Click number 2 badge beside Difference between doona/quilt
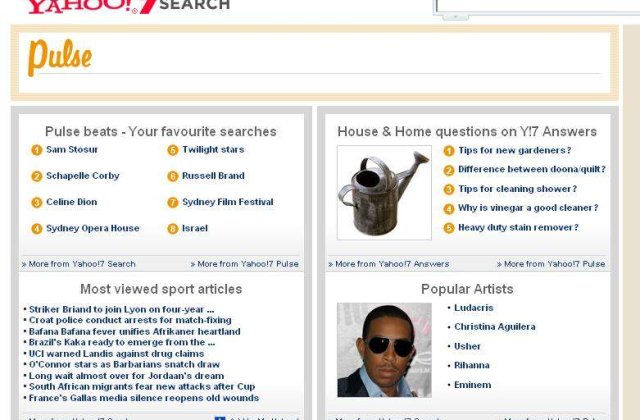 449,170
